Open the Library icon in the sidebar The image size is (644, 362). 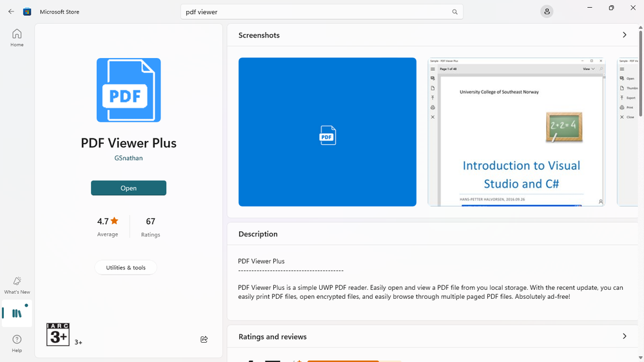click(x=17, y=313)
